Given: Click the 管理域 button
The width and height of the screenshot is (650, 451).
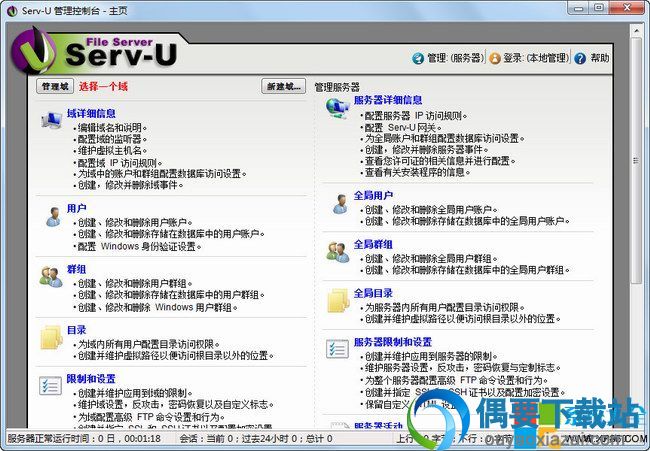Looking at the screenshot, I should point(55,86).
